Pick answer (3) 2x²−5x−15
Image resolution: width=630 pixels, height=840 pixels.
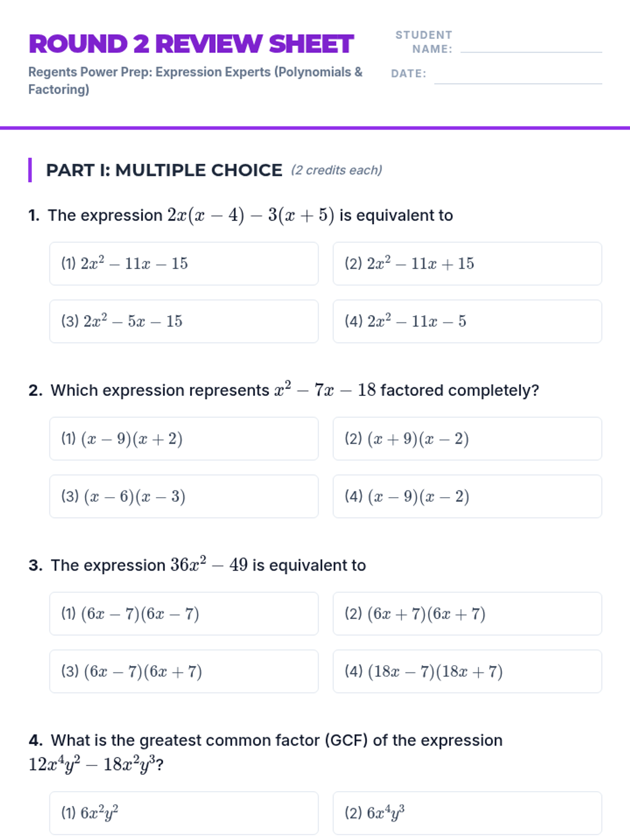184,321
